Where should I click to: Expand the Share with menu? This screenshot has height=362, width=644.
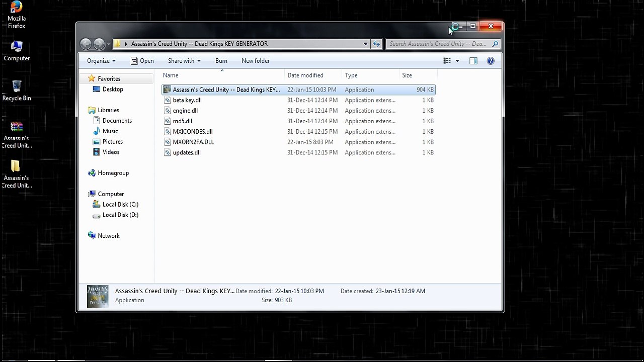(x=184, y=61)
